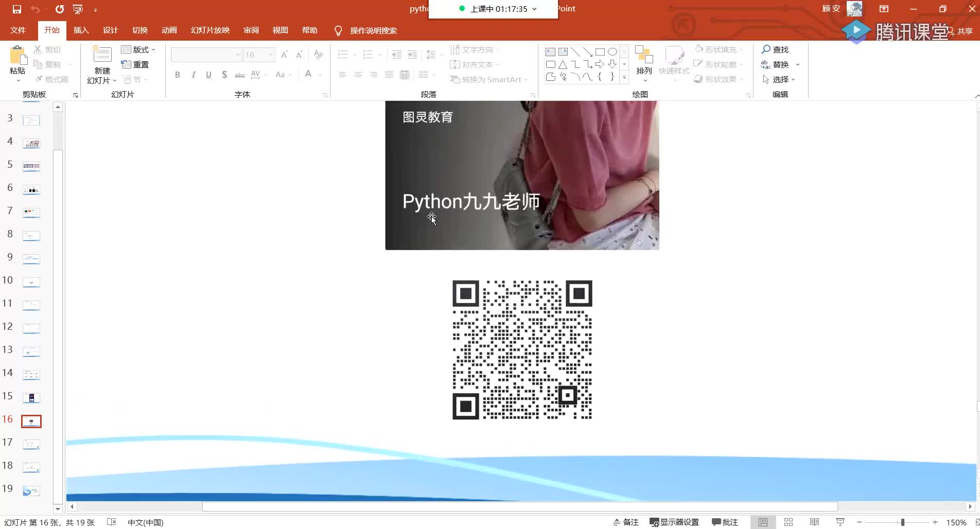Open the Arrange dropdown
Viewport: 980px width, 529px height.
(644, 64)
